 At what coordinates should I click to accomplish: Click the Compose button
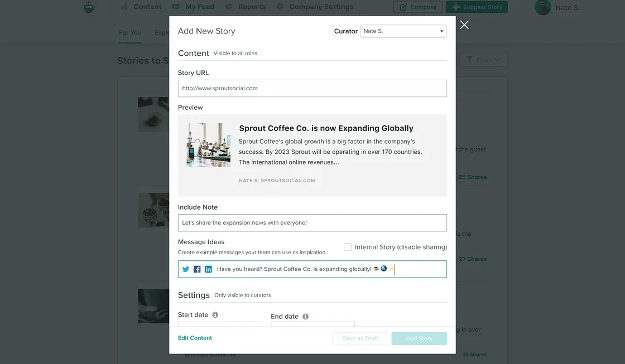click(x=418, y=7)
